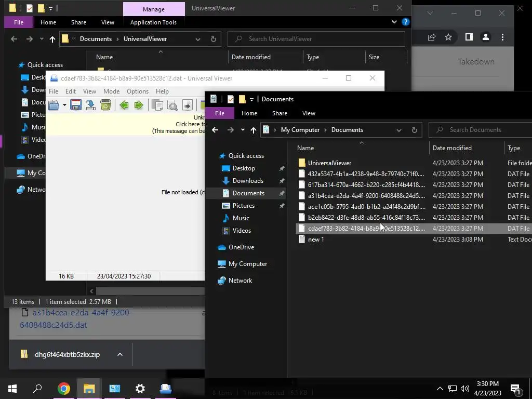Open Home tab in Documents explorer window
This screenshot has height=399, width=532.
pyautogui.click(x=249, y=113)
